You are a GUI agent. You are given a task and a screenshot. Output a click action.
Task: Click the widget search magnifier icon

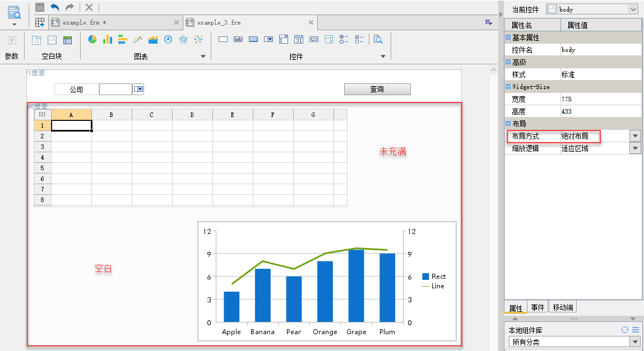[378, 39]
